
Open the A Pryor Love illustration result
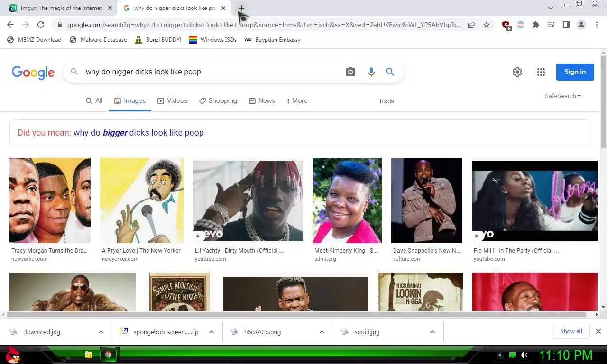tap(142, 200)
